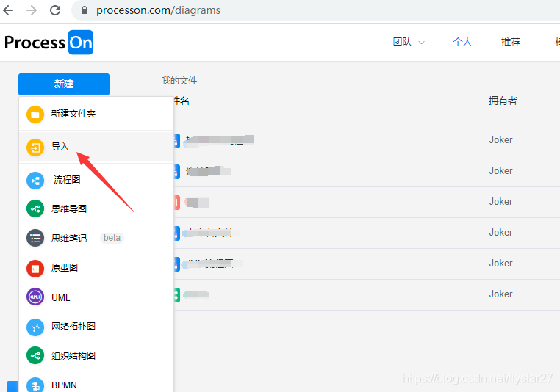Click the blue 新建 button
This screenshot has width=560, height=392.
pyautogui.click(x=64, y=84)
